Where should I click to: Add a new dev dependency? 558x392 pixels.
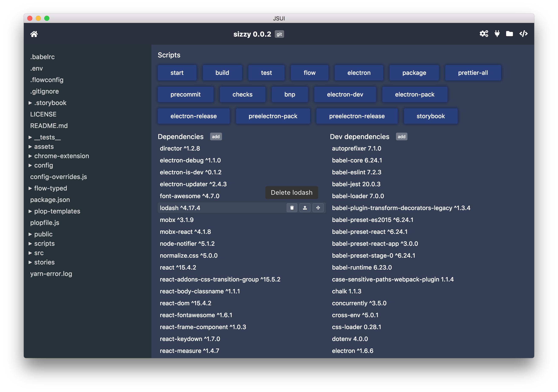[401, 137]
